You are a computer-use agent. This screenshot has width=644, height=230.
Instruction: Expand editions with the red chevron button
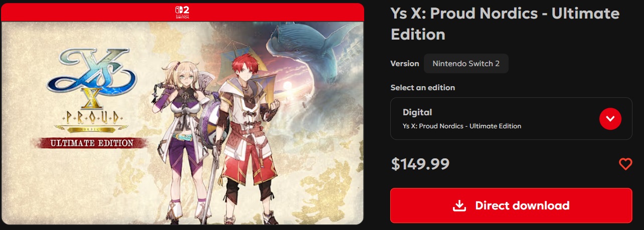[610, 119]
